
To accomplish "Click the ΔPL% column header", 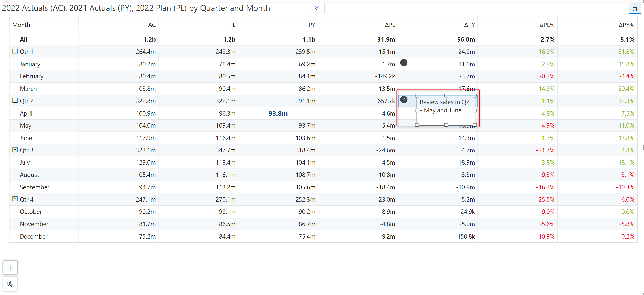I will click(547, 25).
